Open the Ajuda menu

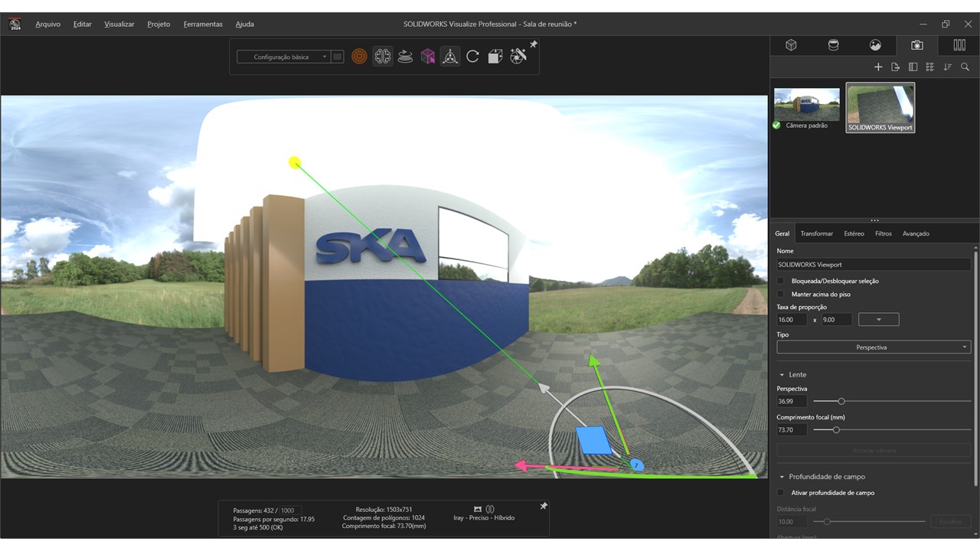pos(244,24)
